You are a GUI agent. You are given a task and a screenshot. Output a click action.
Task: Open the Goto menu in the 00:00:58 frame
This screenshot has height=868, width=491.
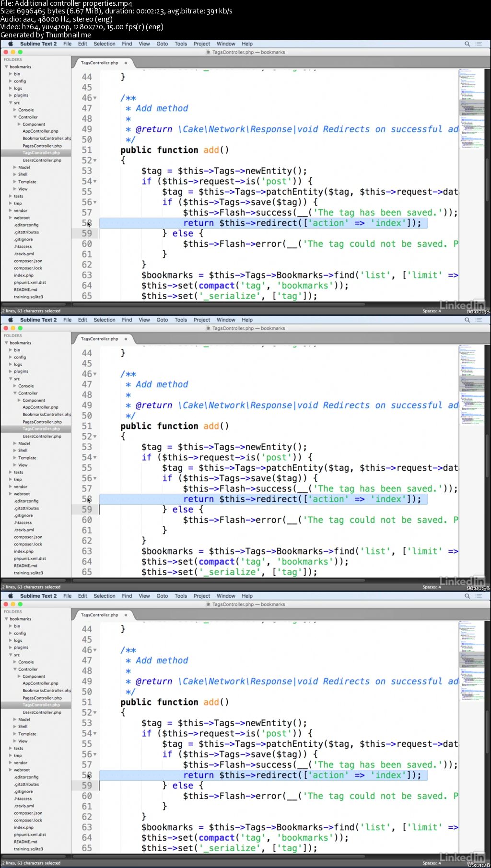point(162,320)
